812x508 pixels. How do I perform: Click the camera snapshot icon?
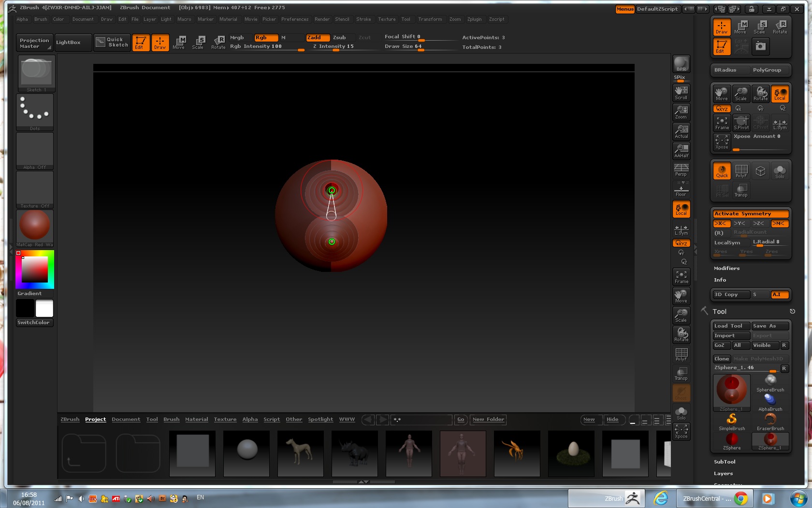click(760, 46)
